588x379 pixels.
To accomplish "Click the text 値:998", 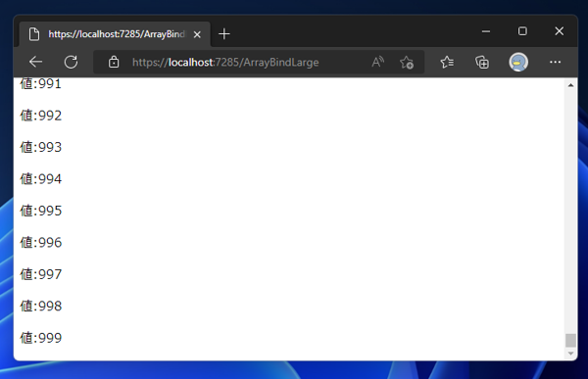I will [41, 307].
